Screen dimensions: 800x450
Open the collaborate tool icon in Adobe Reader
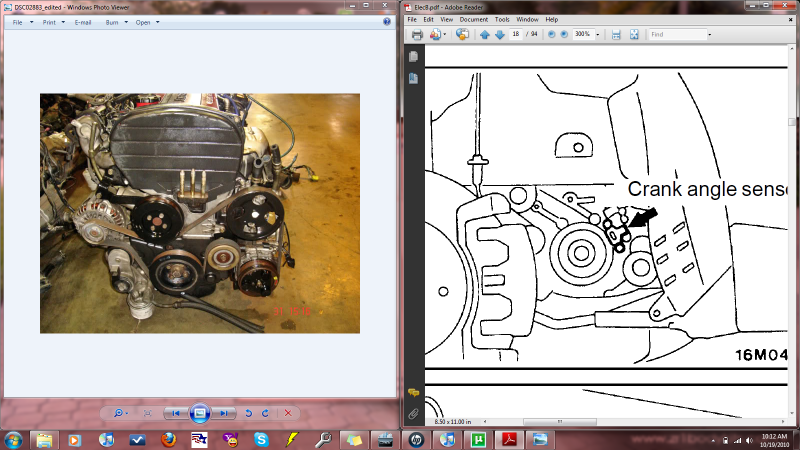[435, 35]
